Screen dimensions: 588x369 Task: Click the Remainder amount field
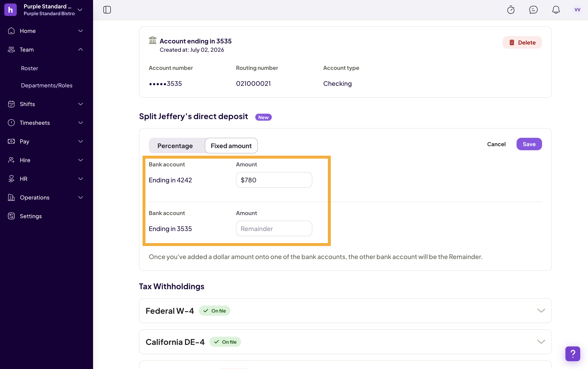274,228
